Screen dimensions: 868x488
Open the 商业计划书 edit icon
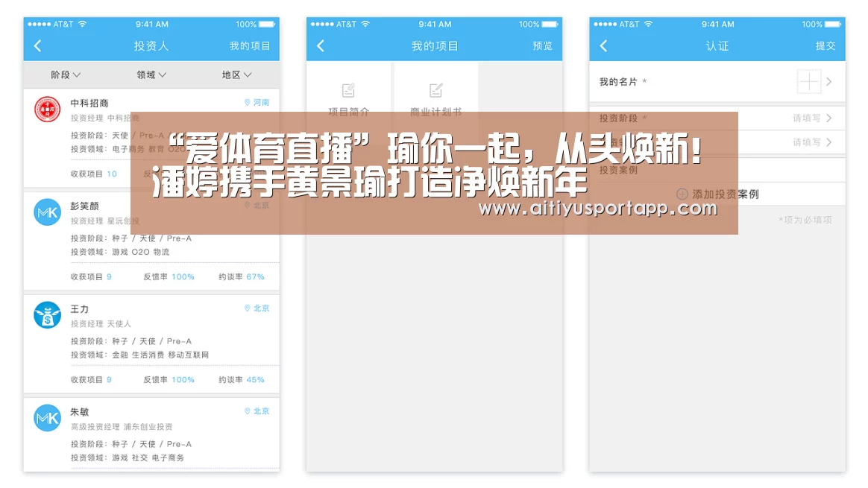pos(435,90)
